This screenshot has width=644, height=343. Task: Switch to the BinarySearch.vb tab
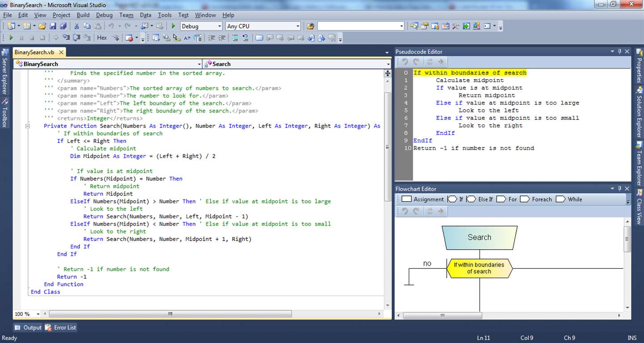34,52
